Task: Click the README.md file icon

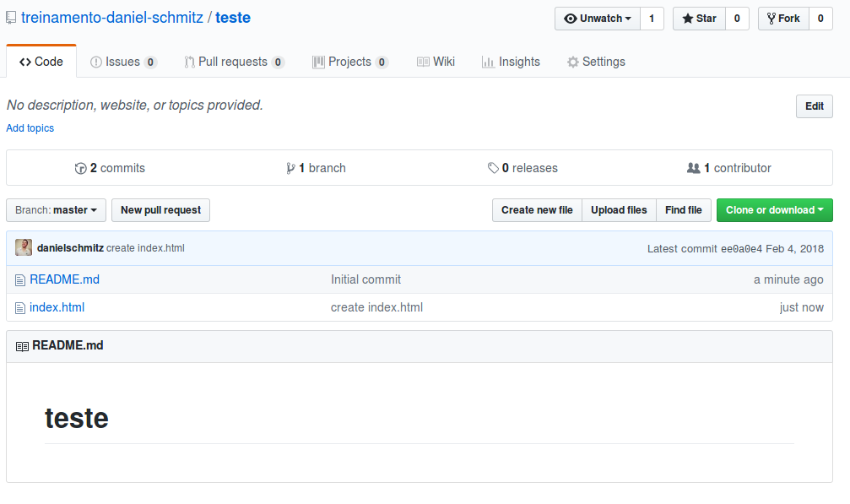Action: [x=20, y=280]
